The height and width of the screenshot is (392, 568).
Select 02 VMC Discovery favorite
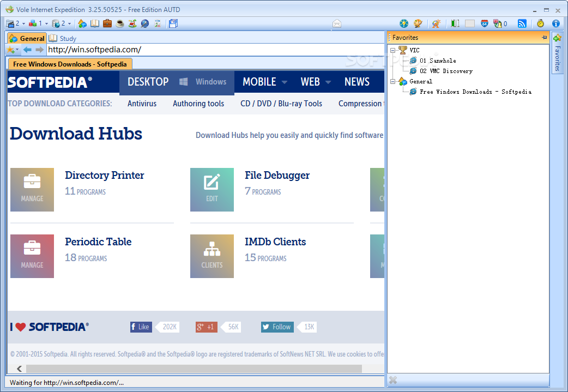pos(446,71)
